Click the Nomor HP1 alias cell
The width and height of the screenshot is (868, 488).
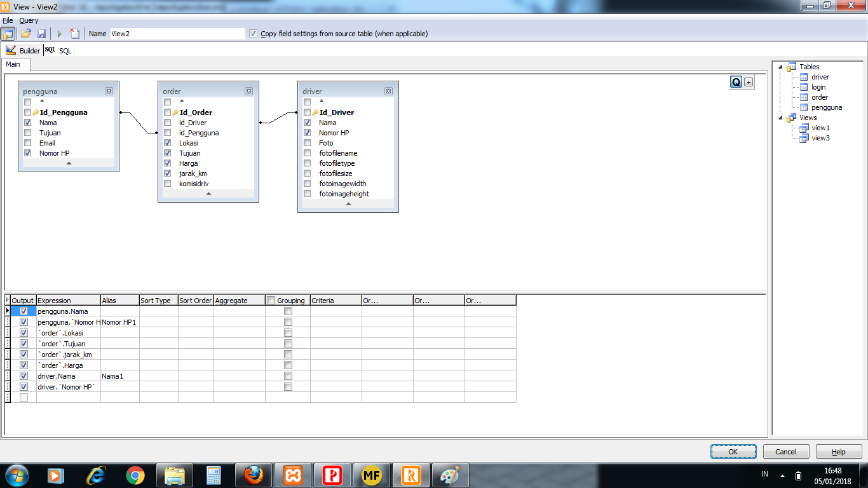[120, 322]
